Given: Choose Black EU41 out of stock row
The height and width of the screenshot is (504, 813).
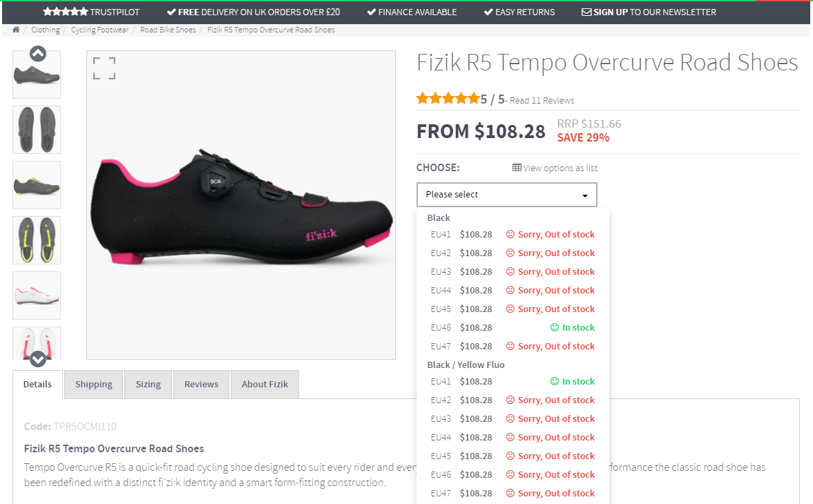Looking at the screenshot, I should point(513,234).
